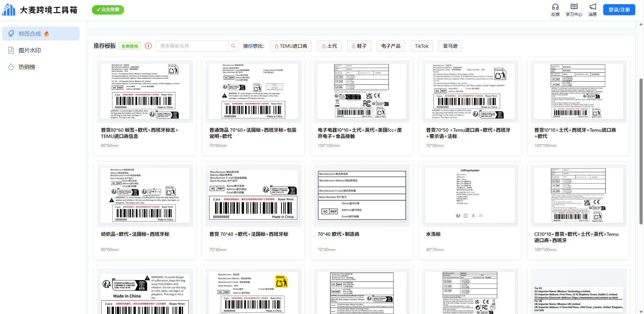
Task: Filter templates by 亚马逊 tag
Action: pyautogui.click(x=450, y=46)
